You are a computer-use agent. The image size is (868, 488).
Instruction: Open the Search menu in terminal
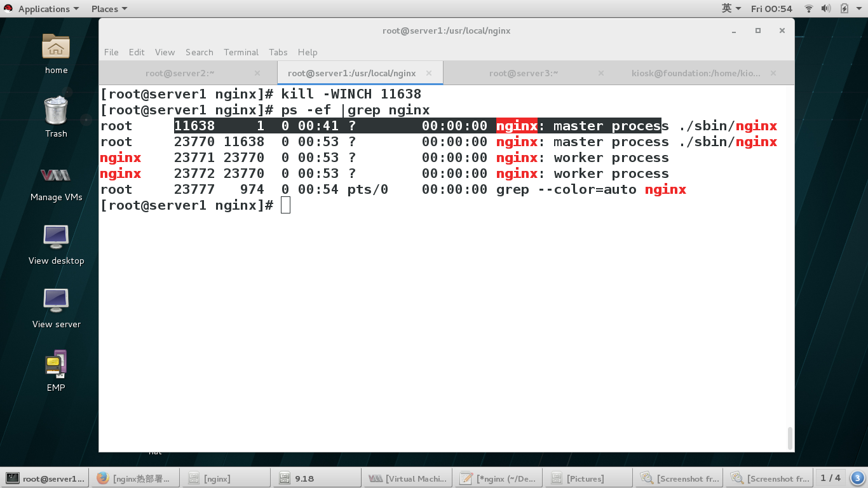pos(200,52)
